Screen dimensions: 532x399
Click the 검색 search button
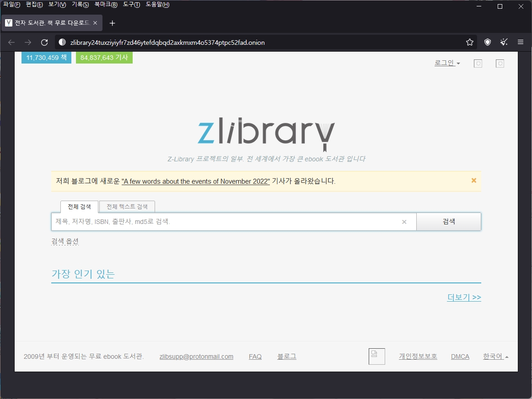point(449,222)
